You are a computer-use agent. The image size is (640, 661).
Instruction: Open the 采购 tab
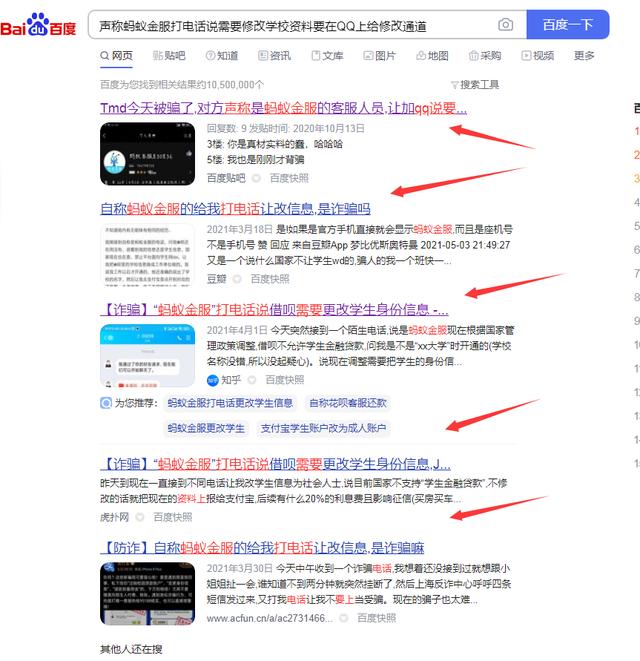[x=485, y=56]
